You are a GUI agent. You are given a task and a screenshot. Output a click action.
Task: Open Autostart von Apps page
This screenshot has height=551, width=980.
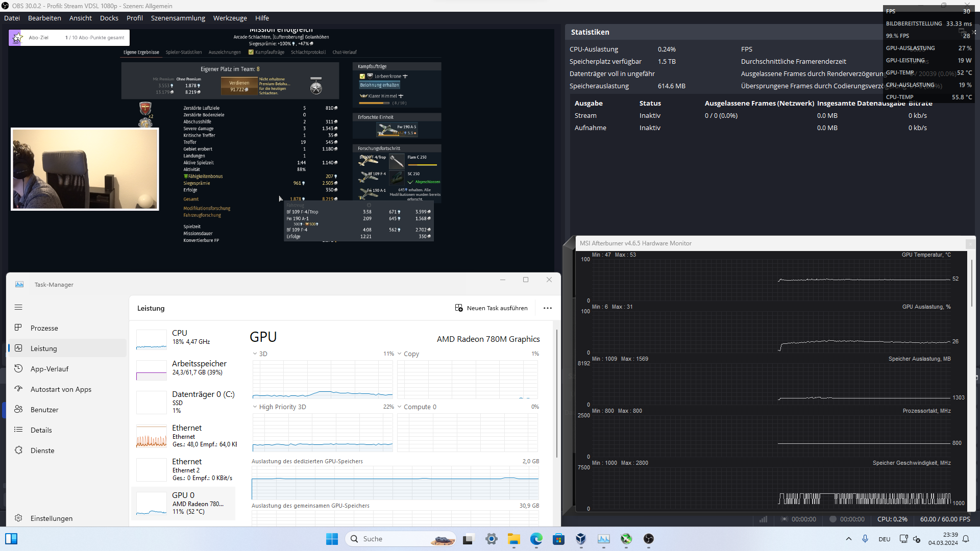pos(61,389)
